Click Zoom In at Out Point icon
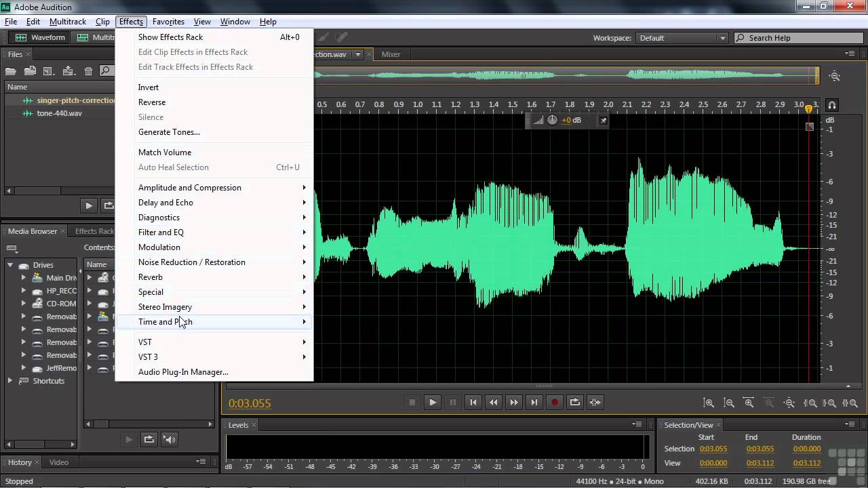Viewport: 868px width, 488px height. pyautogui.click(x=830, y=403)
